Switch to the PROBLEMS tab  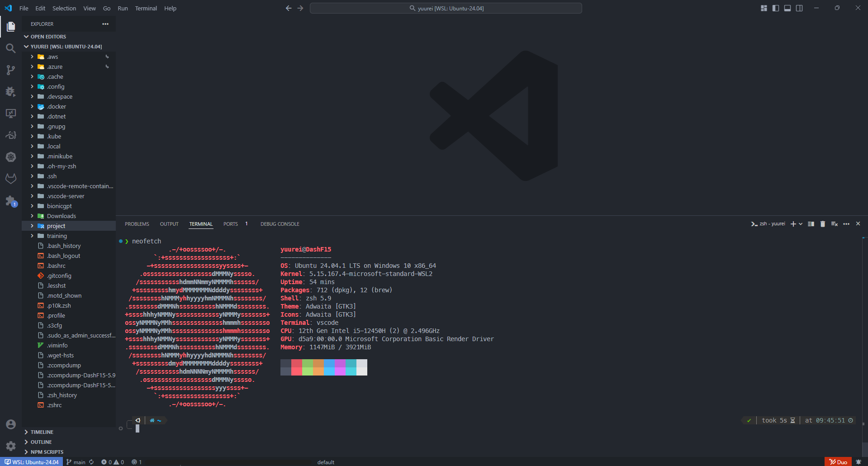pos(137,224)
